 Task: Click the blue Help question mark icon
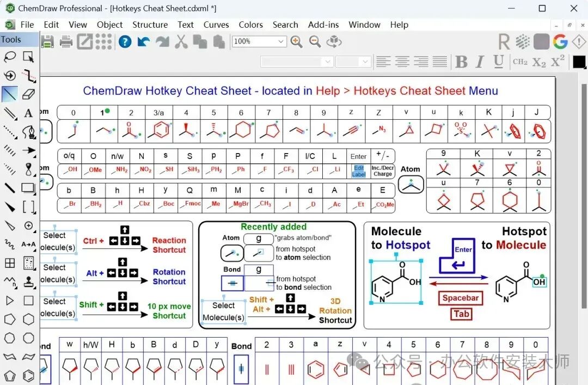tap(125, 41)
